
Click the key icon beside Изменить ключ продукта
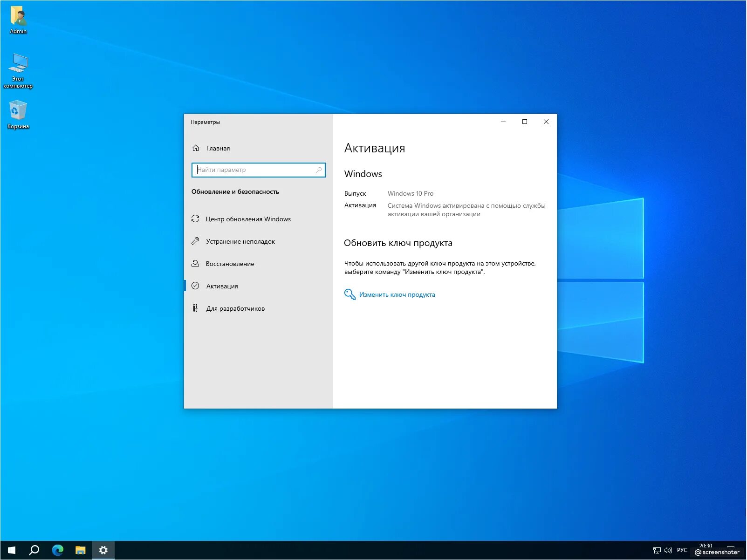[350, 294]
